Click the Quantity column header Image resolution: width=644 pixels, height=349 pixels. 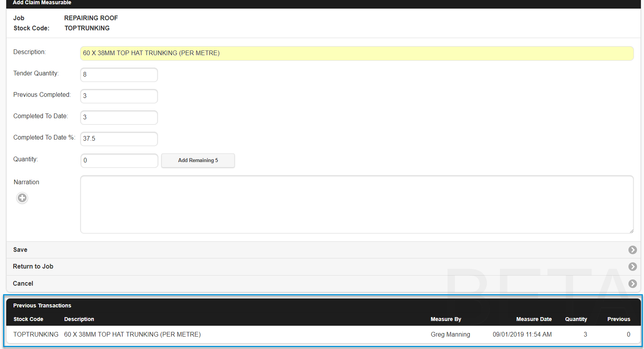[576, 319]
